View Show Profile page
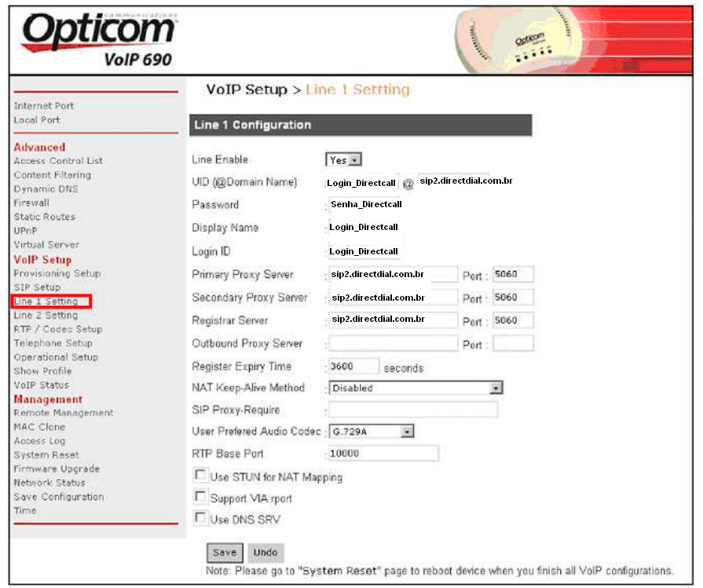 (x=42, y=371)
